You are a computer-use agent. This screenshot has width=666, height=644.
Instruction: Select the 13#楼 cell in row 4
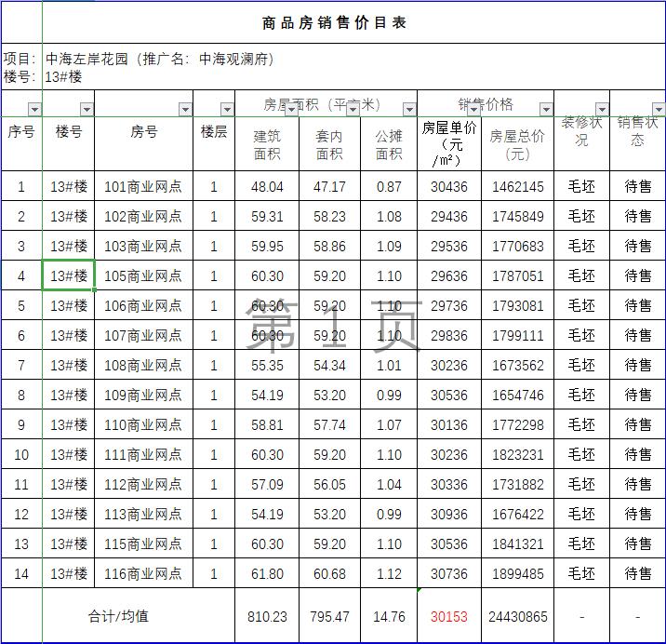(69, 275)
